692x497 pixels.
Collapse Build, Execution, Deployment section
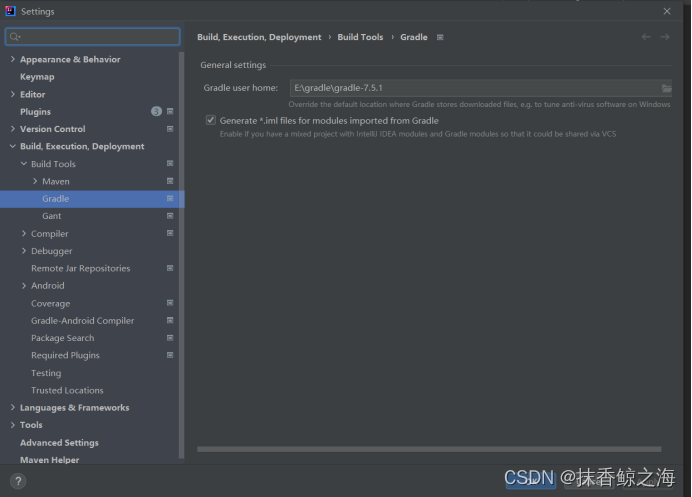pyautogui.click(x=12, y=146)
